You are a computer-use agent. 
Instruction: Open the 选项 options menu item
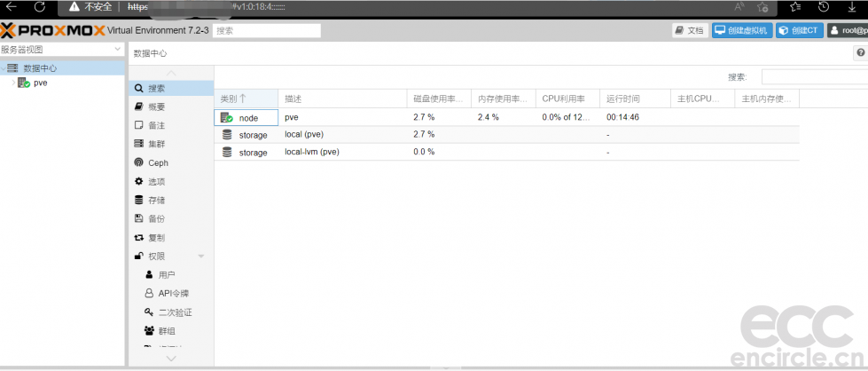tap(171, 182)
